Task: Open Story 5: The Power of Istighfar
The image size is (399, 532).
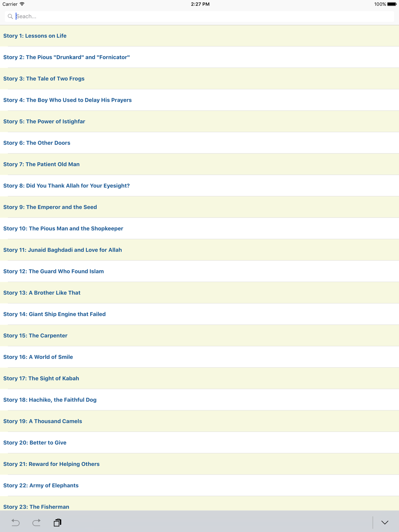Action: [199, 122]
